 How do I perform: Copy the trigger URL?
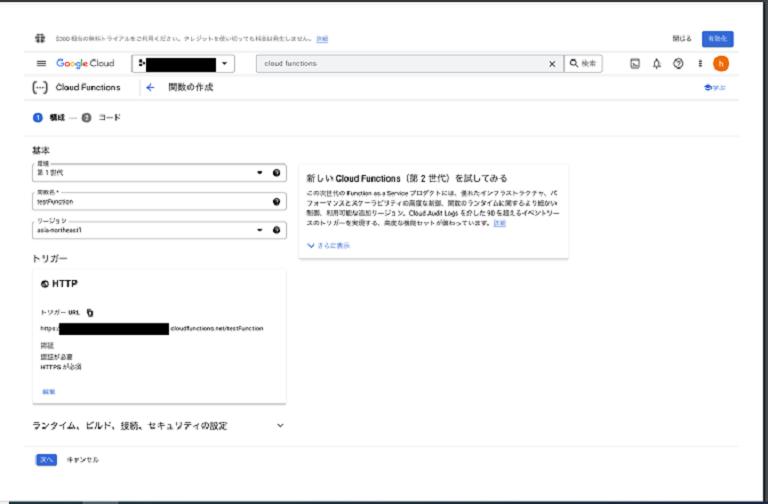click(90, 312)
